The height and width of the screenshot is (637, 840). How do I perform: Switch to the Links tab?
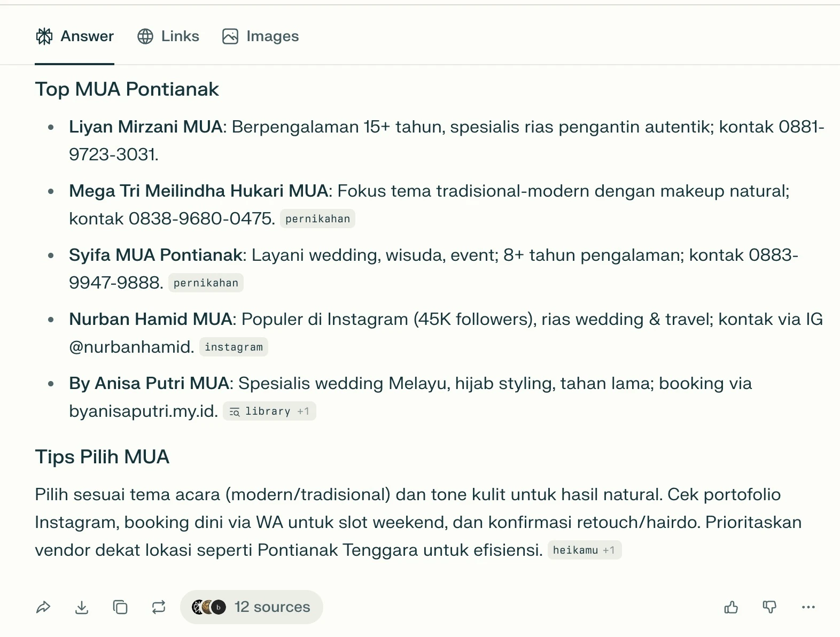(168, 36)
